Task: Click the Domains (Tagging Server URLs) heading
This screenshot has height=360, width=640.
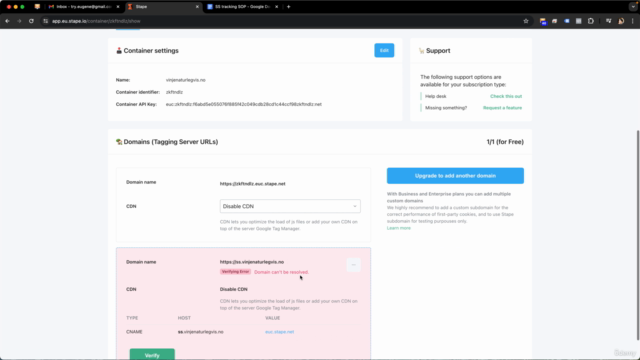Action: point(171,142)
